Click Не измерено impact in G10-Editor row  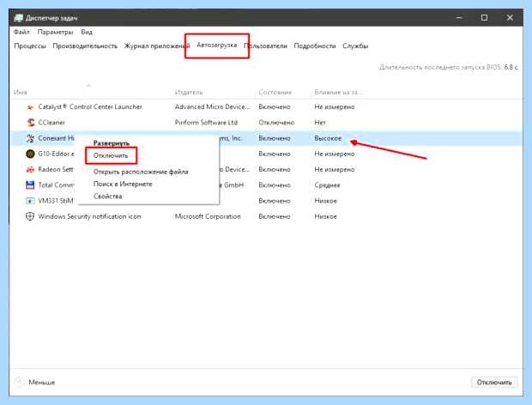[334, 154]
